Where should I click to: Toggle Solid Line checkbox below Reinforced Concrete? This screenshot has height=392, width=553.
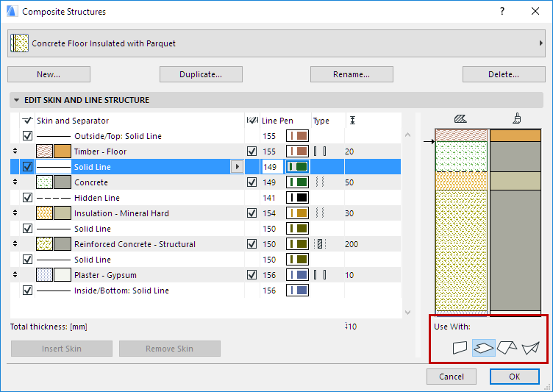(27, 260)
